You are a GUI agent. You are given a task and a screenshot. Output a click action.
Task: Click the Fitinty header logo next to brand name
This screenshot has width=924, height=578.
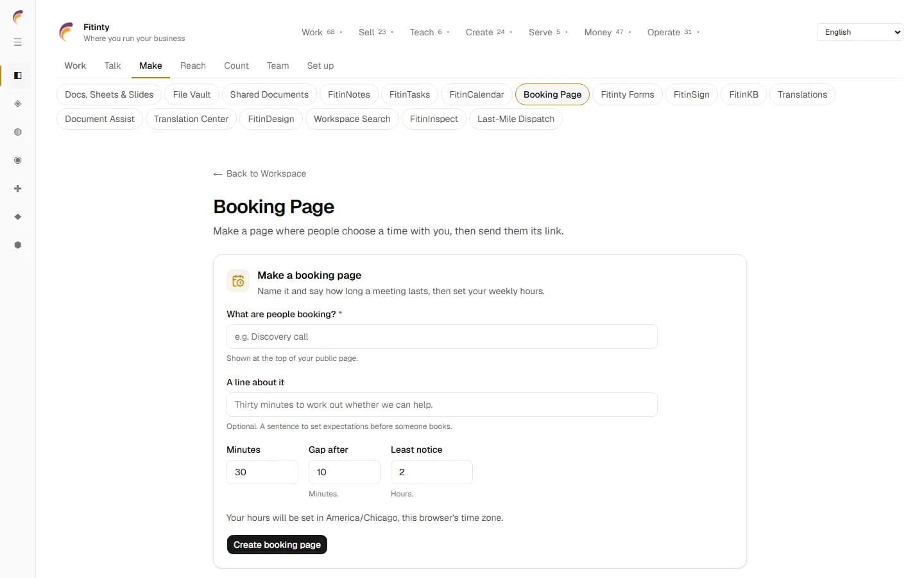coord(67,32)
